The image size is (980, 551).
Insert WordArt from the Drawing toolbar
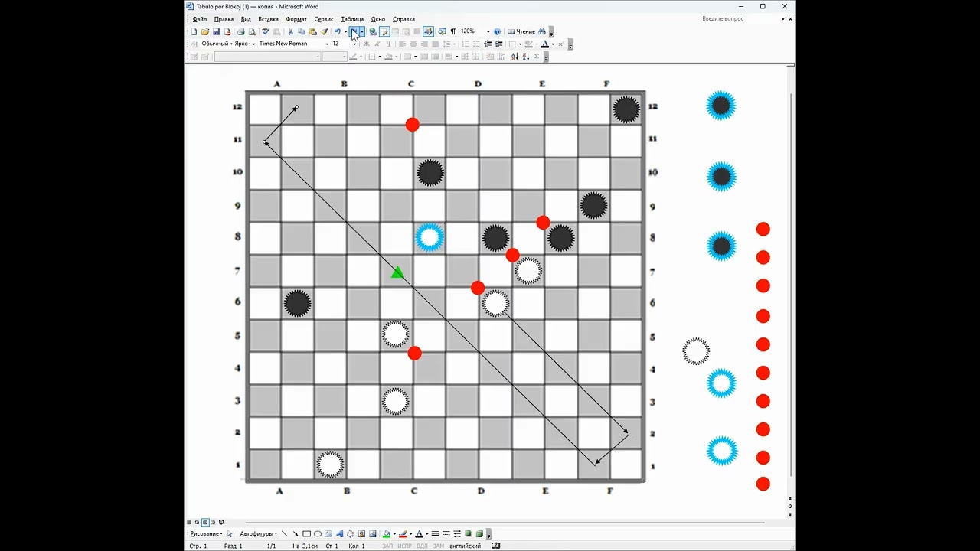click(x=339, y=533)
